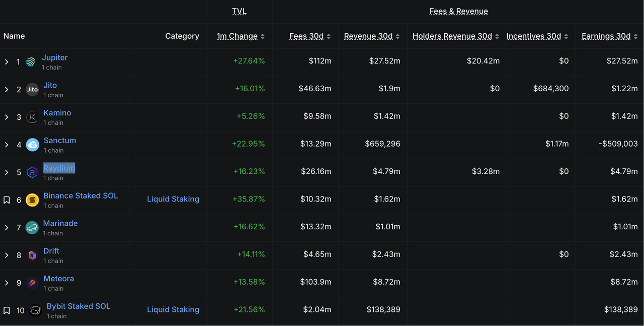Viewport: 644px width, 326px height.
Task: Open the Jupiter protocol link
Action: coord(54,57)
